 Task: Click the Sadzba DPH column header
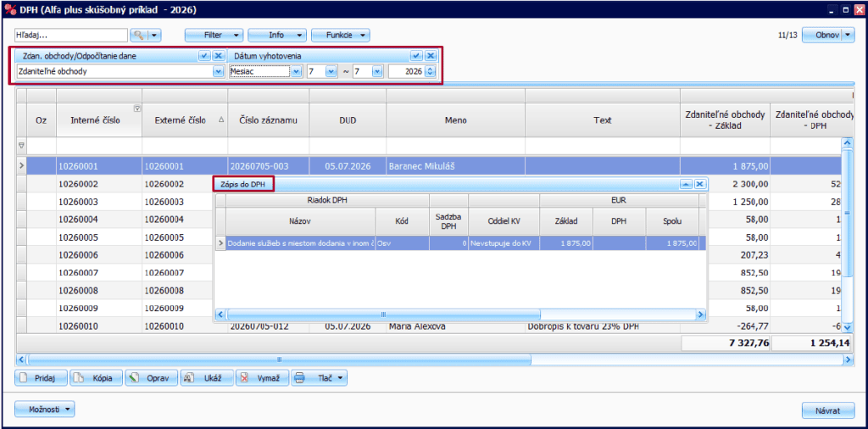(x=448, y=221)
